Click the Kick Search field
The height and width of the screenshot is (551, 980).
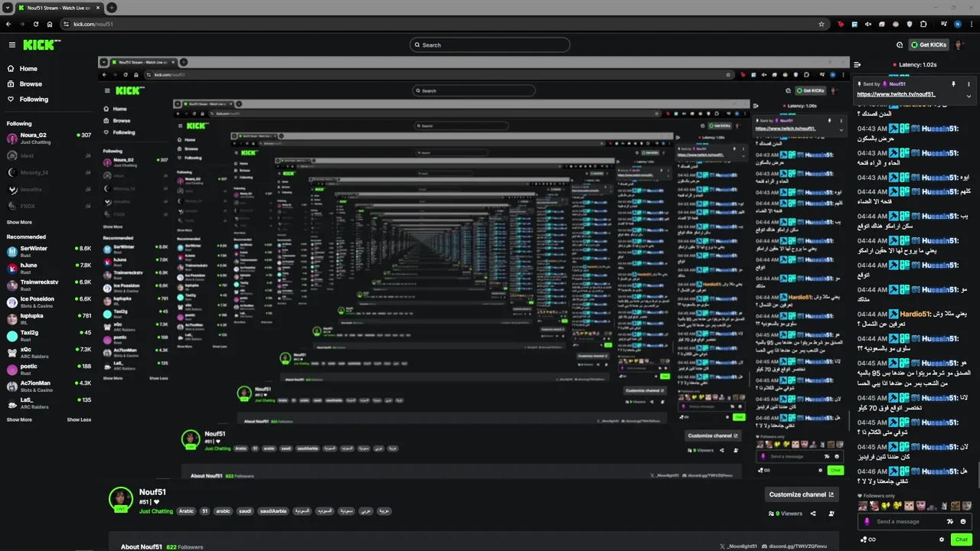490,45
